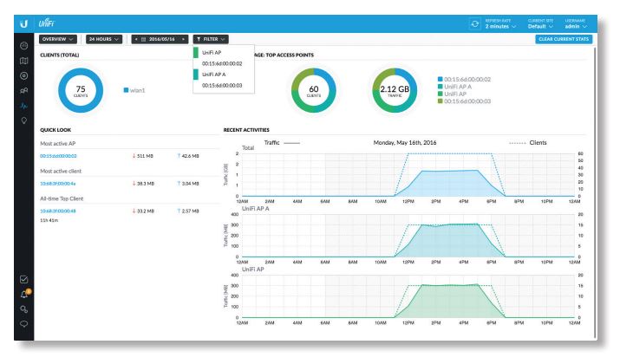Open the Clients sidebar icon

tap(23, 90)
